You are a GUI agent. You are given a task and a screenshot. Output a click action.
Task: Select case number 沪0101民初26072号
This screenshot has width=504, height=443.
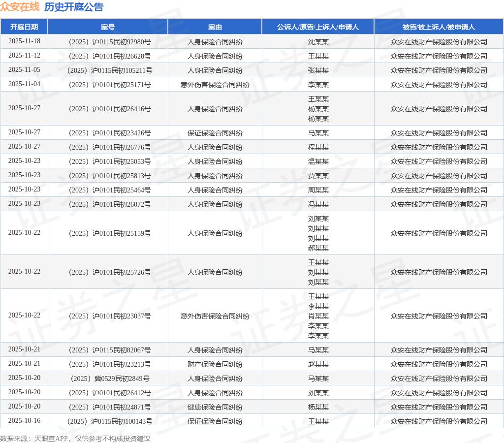point(110,204)
